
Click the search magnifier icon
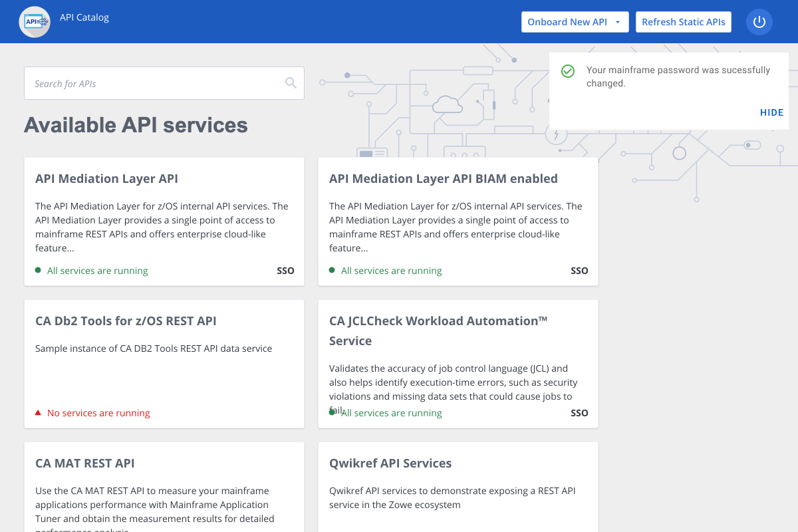pyautogui.click(x=291, y=82)
